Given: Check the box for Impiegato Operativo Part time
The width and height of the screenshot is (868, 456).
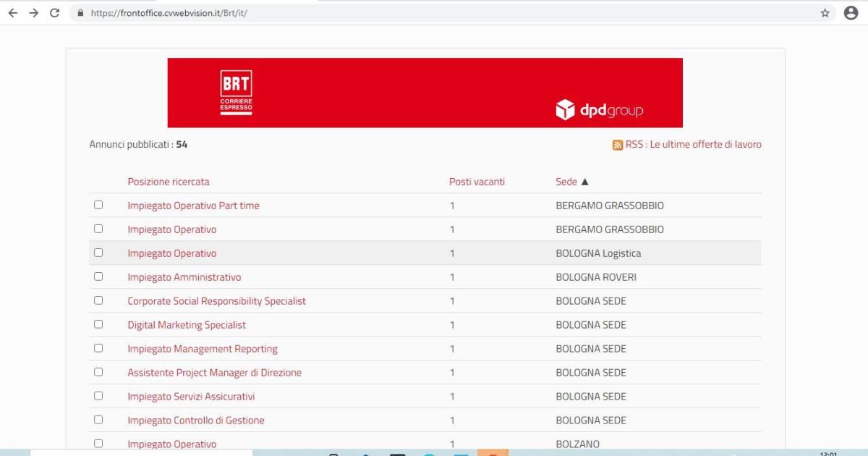Looking at the screenshot, I should point(98,205).
